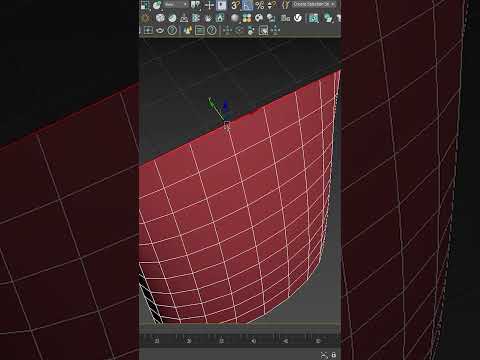Click the first icon left of the teal globe
Viewport: 480px width, 360px height.
[x=145, y=5]
